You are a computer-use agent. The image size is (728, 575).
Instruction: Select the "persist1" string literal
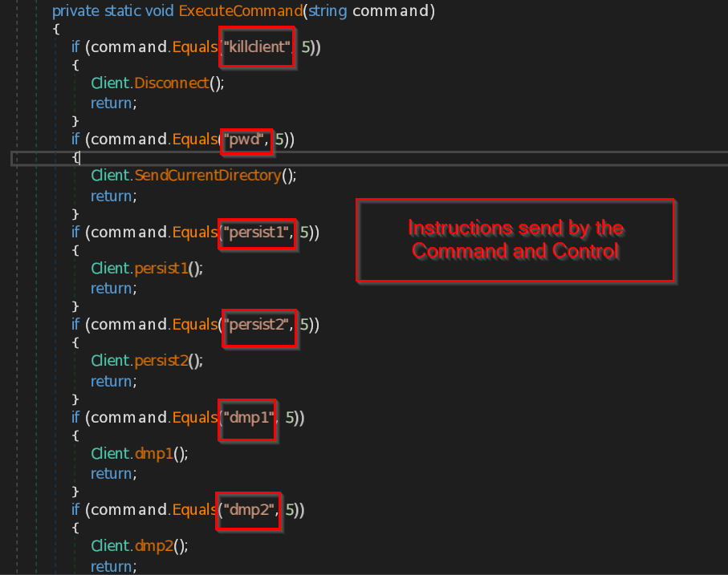[258, 233]
